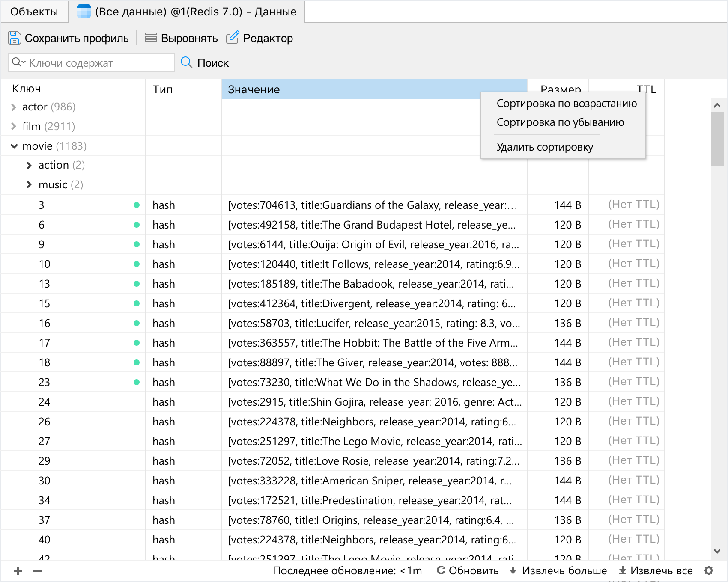Click the vertical scrollbar thumb
Screen dimensions: 728x582
pos(717,139)
